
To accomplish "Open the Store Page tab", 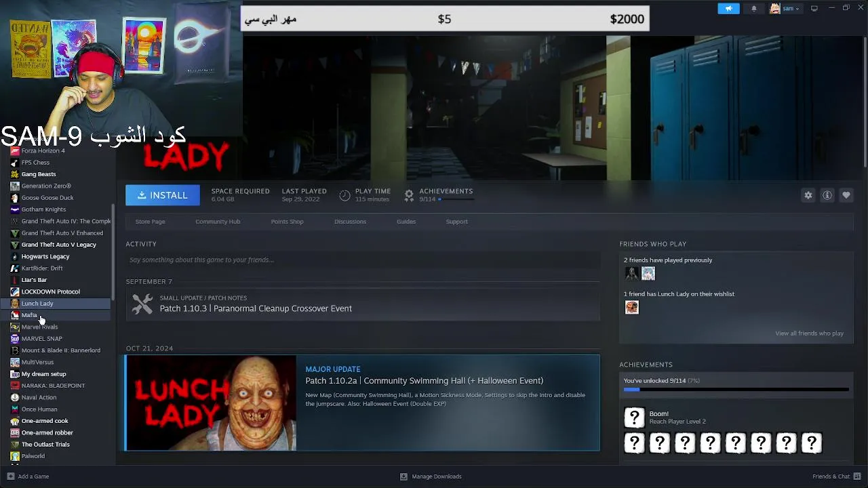I will point(150,222).
